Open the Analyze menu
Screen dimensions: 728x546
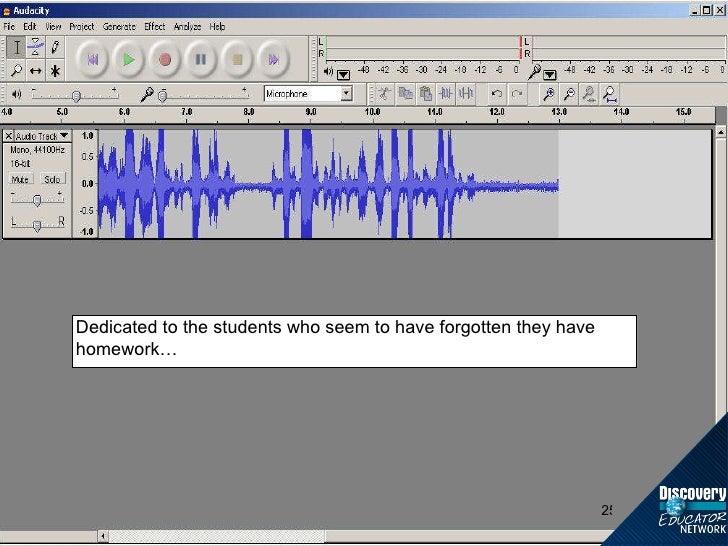187,26
